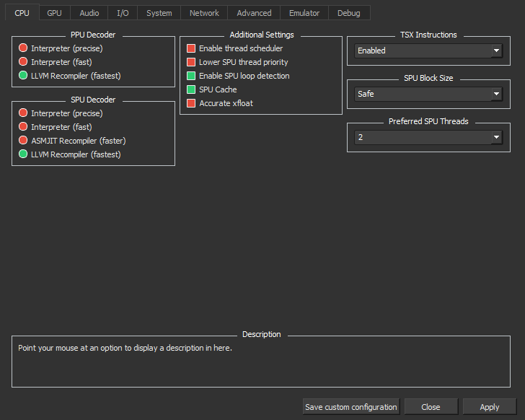Click the Apply button
The width and height of the screenshot is (525, 420).
(x=490, y=407)
